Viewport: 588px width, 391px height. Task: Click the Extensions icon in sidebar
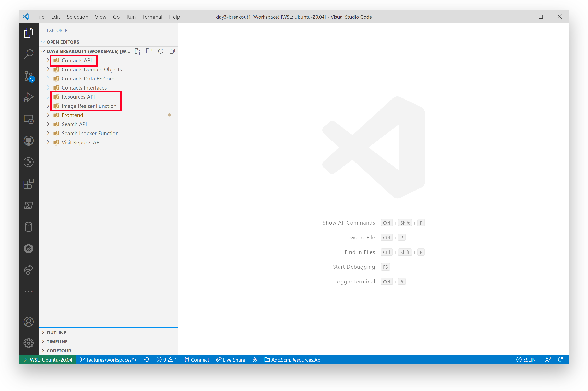pos(29,184)
